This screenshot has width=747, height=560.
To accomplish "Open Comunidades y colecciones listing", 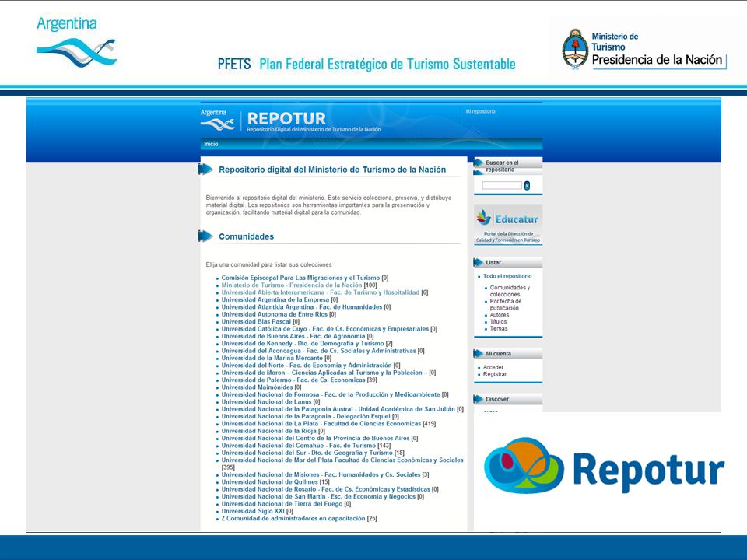I will (510, 291).
